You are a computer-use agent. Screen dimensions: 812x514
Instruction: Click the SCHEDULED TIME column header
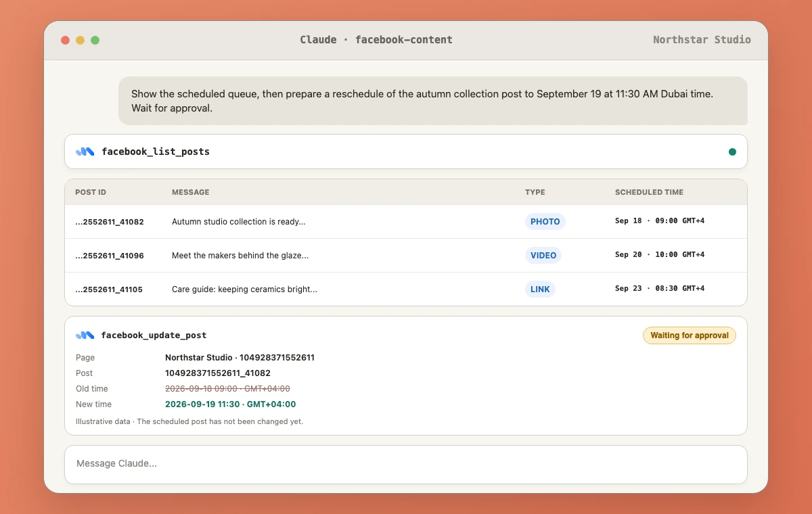tap(649, 192)
